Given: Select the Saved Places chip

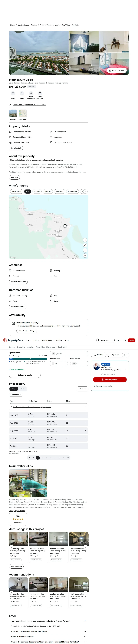Looking at the screenshot, I should point(17,191).
